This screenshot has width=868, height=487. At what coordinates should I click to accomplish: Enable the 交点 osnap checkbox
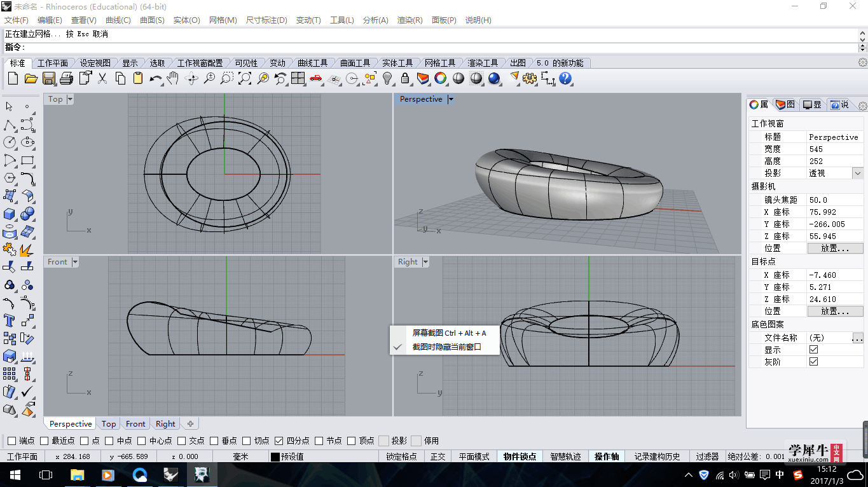click(x=182, y=441)
